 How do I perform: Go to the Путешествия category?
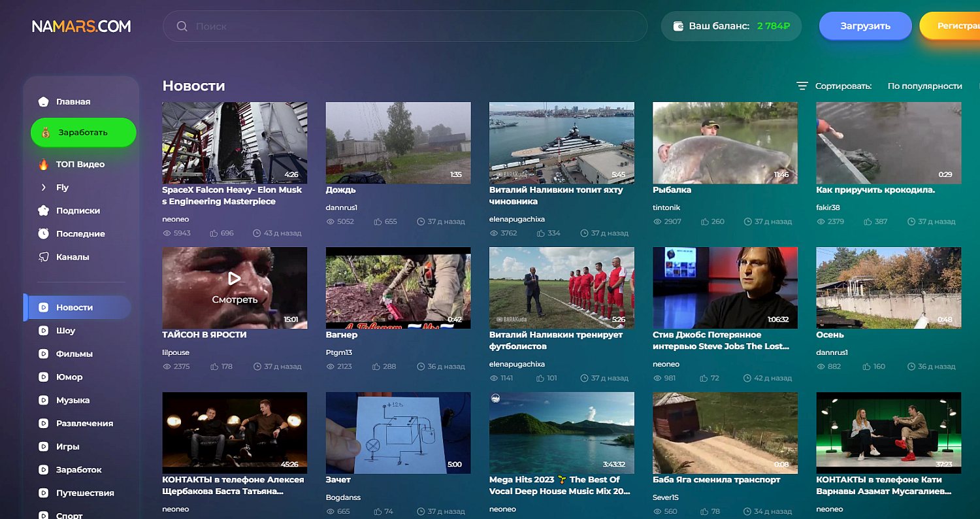pos(85,493)
